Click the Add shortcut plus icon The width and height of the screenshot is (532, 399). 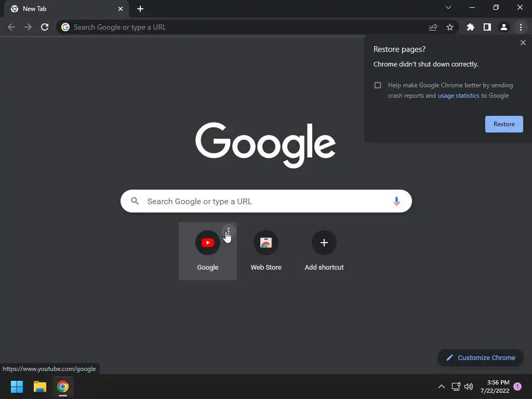324,243
